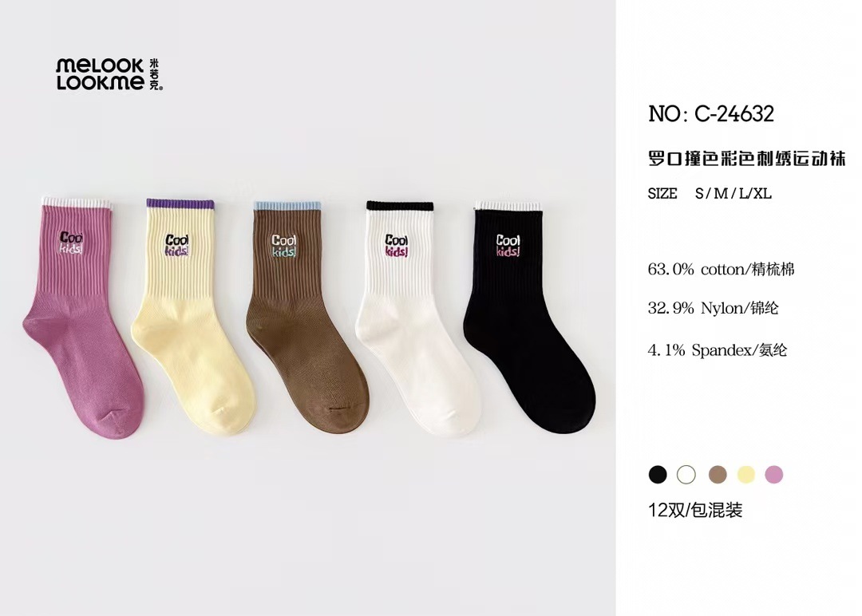Select the brown sock image
The height and width of the screenshot is (616, 862).
tap(303, 319)
